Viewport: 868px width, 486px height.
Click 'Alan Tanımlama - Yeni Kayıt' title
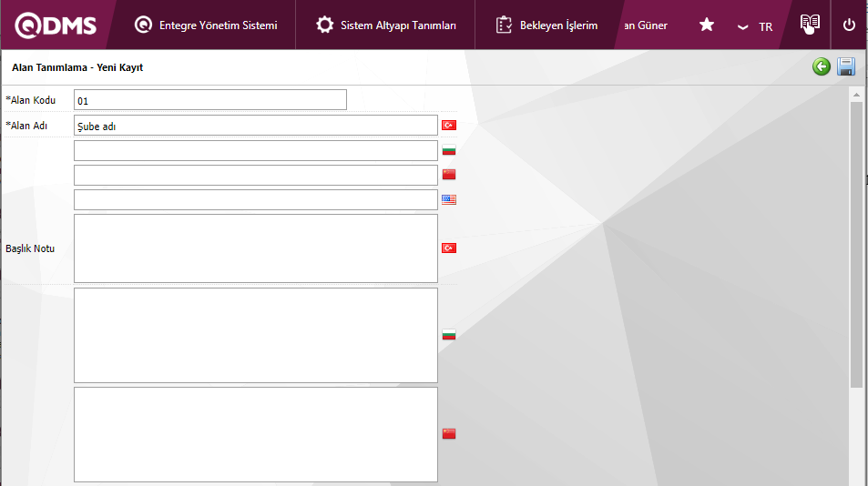tap(77, 67)
